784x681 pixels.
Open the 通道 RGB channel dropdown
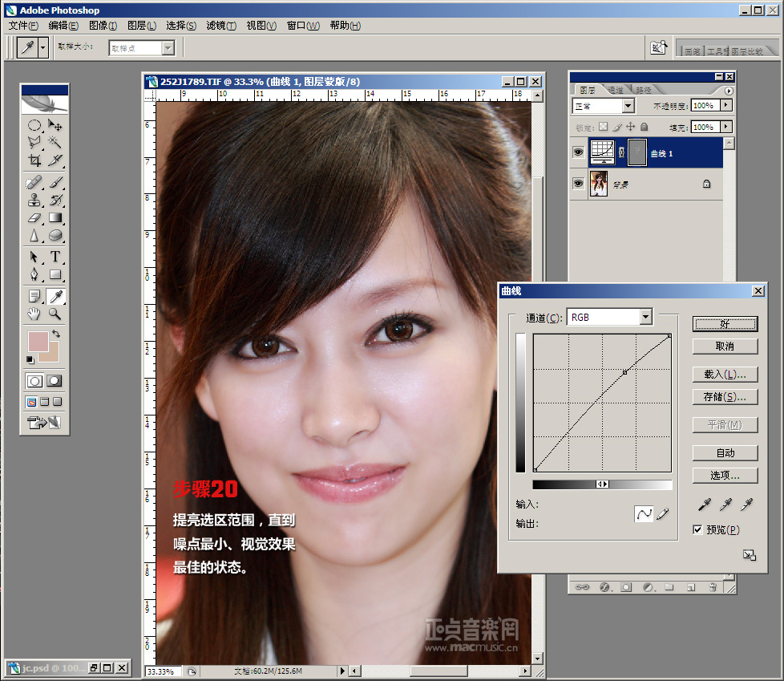(x=645, y=318)
